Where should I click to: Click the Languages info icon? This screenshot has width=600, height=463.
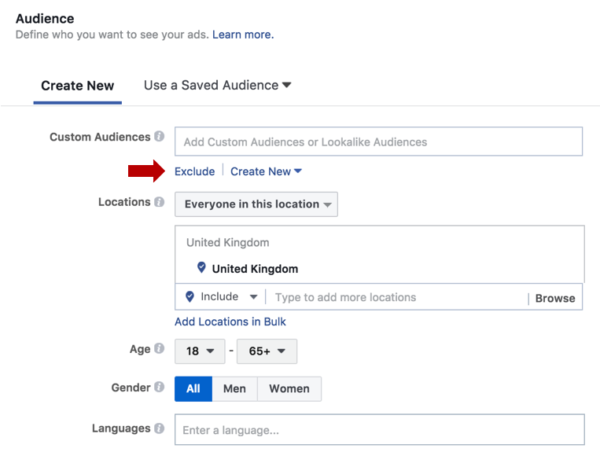pyautogui.click(x=159, y=428)
